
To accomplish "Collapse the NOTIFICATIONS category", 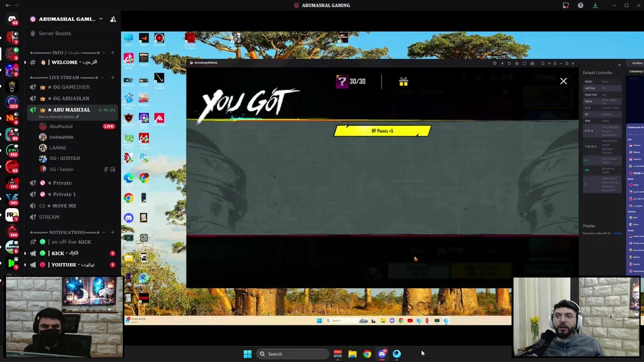I will pos(67,232).
